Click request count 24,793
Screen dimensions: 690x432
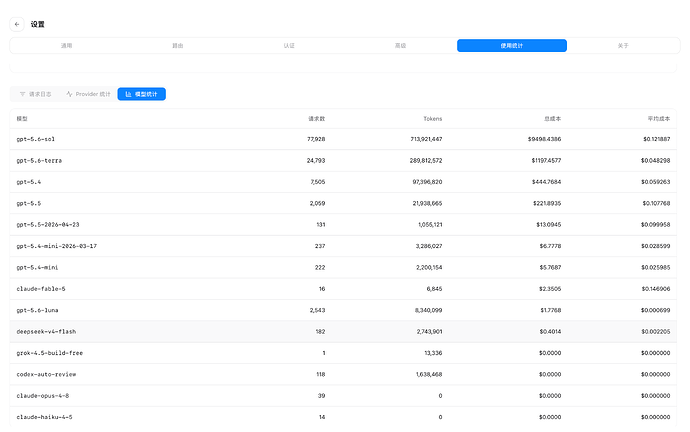(x=316, y=161)
